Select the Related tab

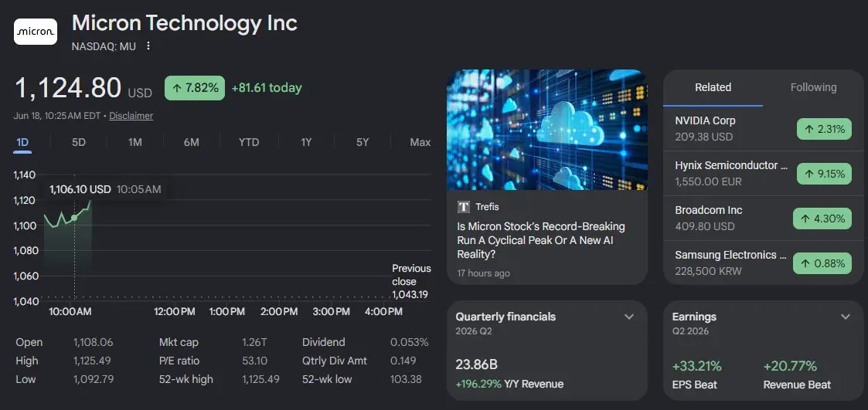point(713,87)
